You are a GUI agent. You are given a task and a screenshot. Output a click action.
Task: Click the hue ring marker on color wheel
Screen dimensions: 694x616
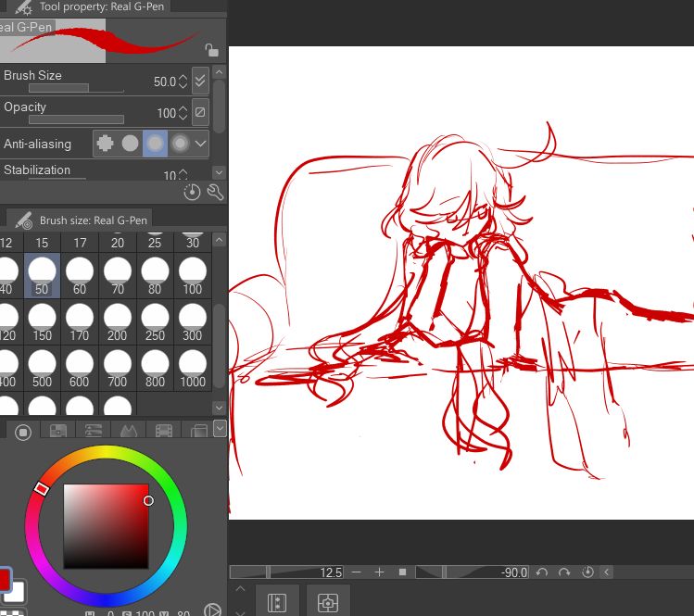42,488
